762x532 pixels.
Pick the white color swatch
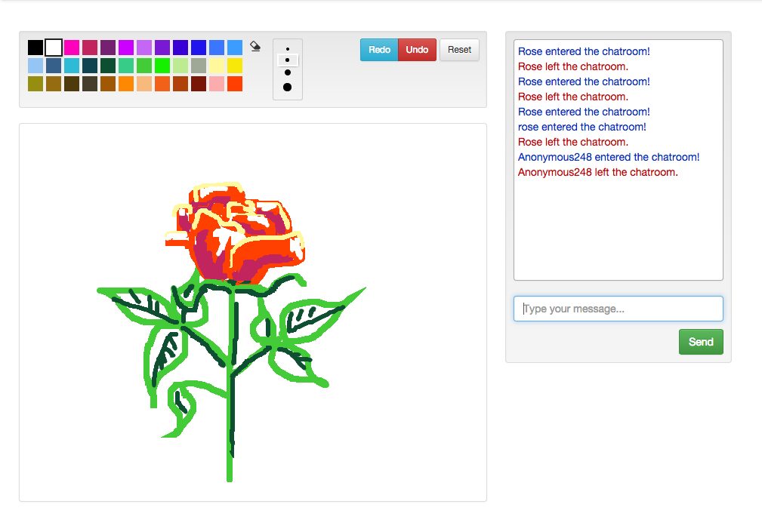pos(54,48)
